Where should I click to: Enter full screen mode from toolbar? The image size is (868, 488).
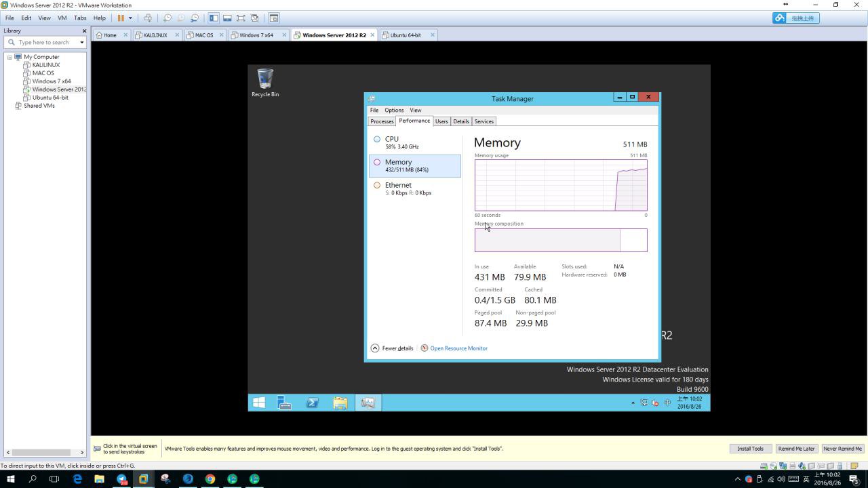coord(241,18)
